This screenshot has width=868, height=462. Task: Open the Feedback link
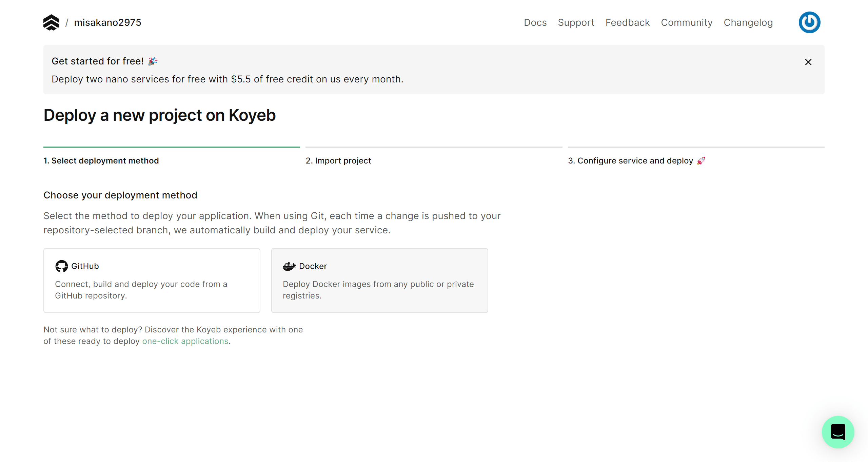628,22
